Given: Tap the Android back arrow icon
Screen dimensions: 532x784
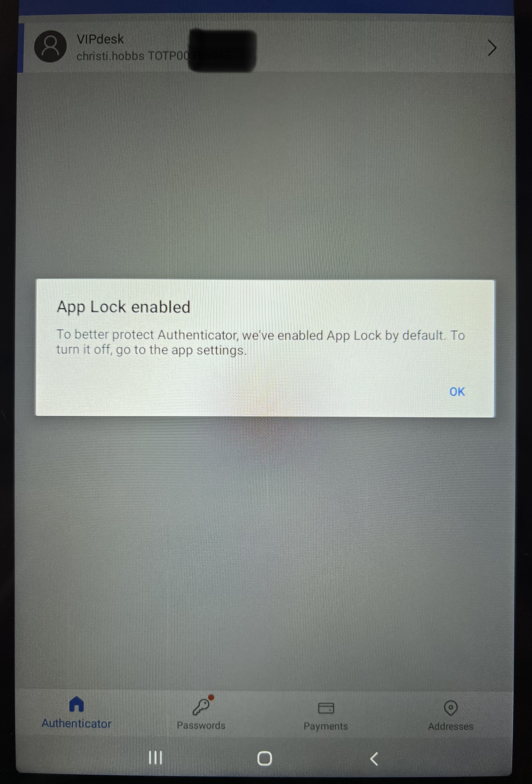Looking at the screenshot, I should (x=374, y=758).
